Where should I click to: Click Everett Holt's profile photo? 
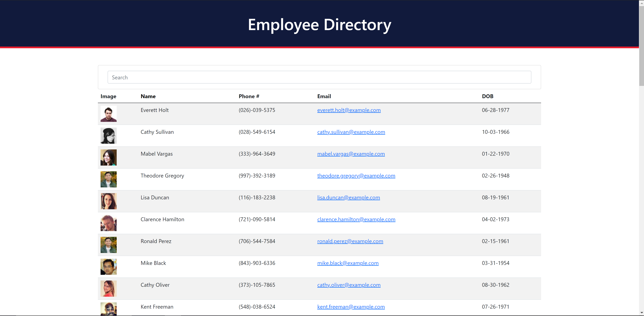108,114
